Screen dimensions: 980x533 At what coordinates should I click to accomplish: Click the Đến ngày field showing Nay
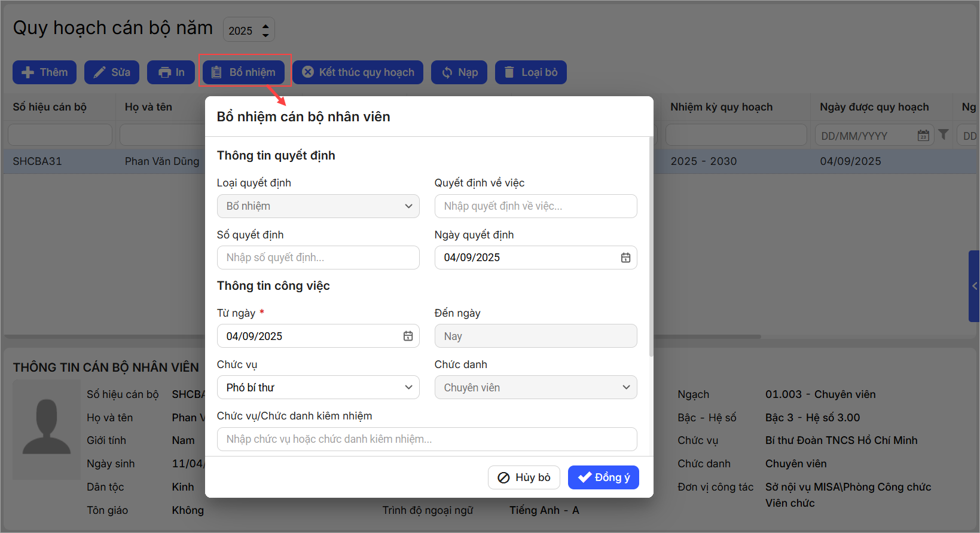point(536,336)
